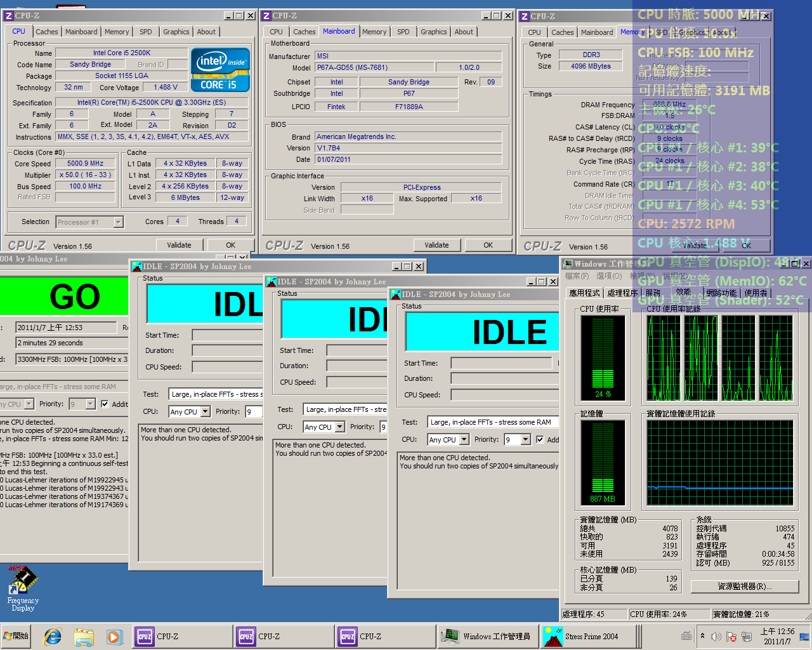The height and width of the screenshot is (650, 812).
Task: Click title icon of frontmost IDLE SP2004 window
Action: pyautogui.click(x=395, y=294)
